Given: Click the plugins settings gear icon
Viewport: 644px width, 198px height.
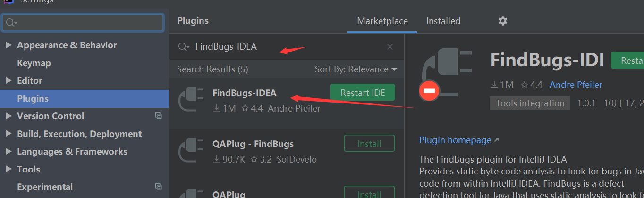Looking at the screenshot, I should coord(503,21).
